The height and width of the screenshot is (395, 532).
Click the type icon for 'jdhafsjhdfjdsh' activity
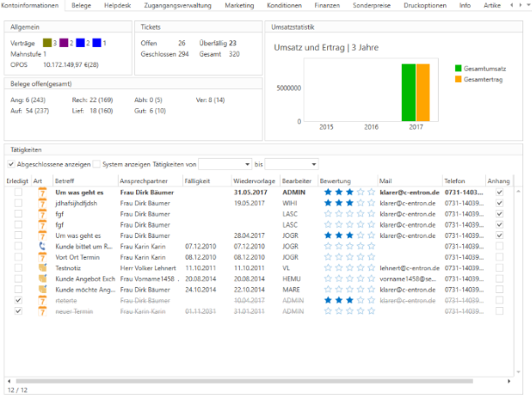click(x=41, y=203)
